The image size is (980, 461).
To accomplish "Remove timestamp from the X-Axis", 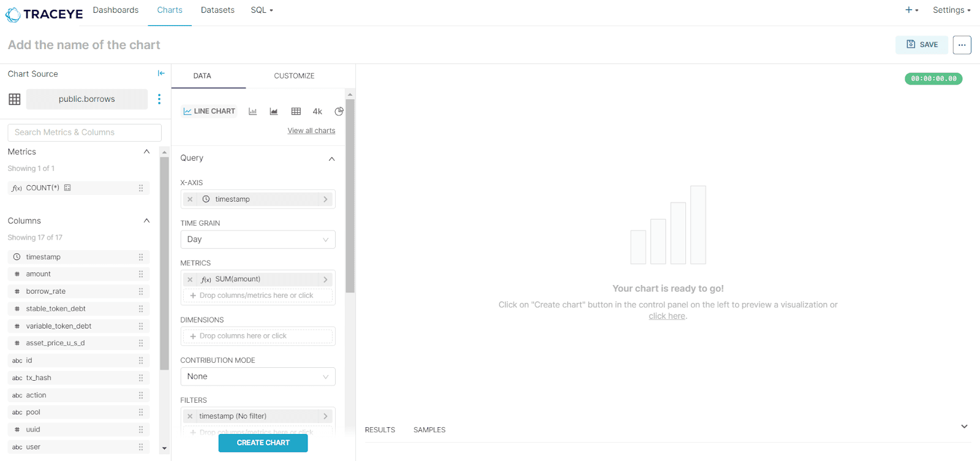I will 190,199.
